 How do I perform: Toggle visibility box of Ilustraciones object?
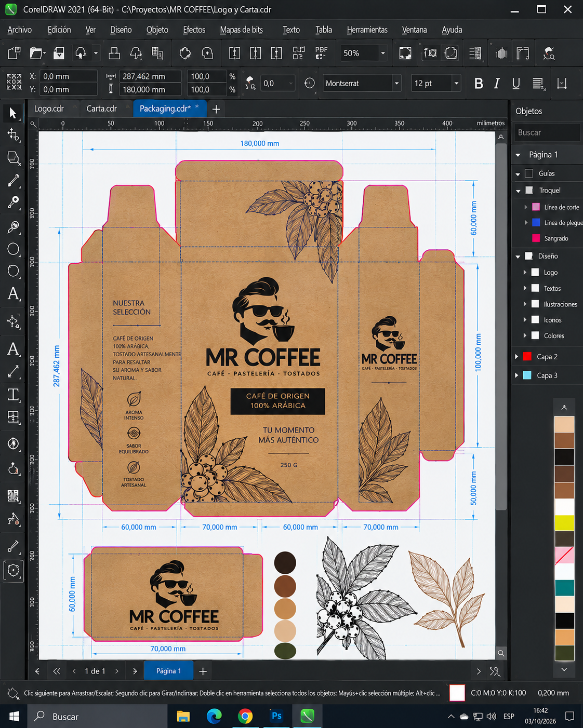tap(535, 304)
